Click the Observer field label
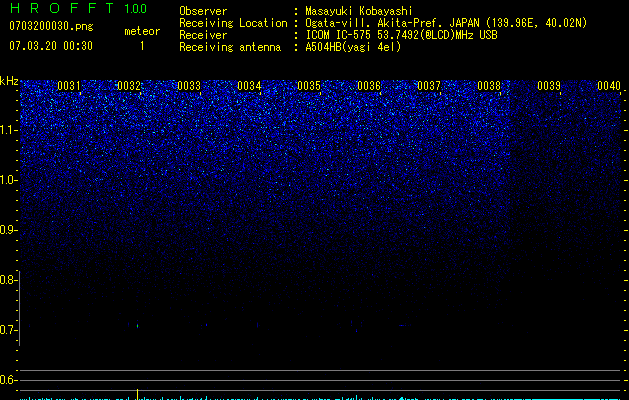Viewport: 629px width, 400px height. coord(203,11)
